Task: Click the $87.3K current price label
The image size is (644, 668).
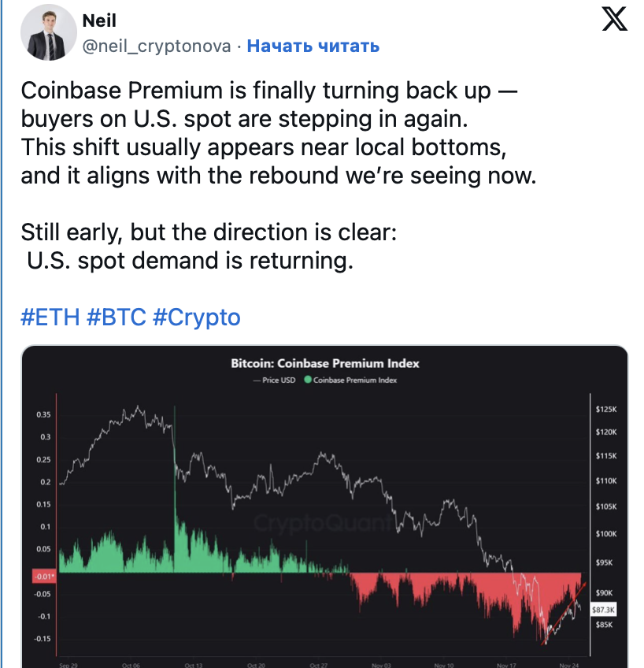Action: tap(603, 610)
